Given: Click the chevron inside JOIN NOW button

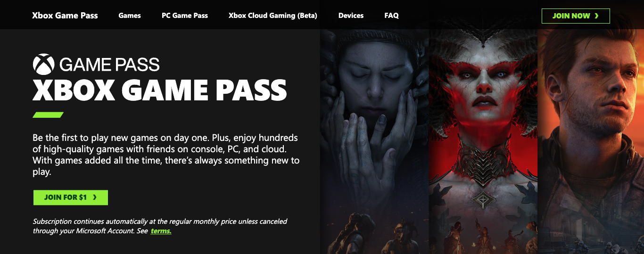Looking at the screenshot, I should (x=596, y=16).
